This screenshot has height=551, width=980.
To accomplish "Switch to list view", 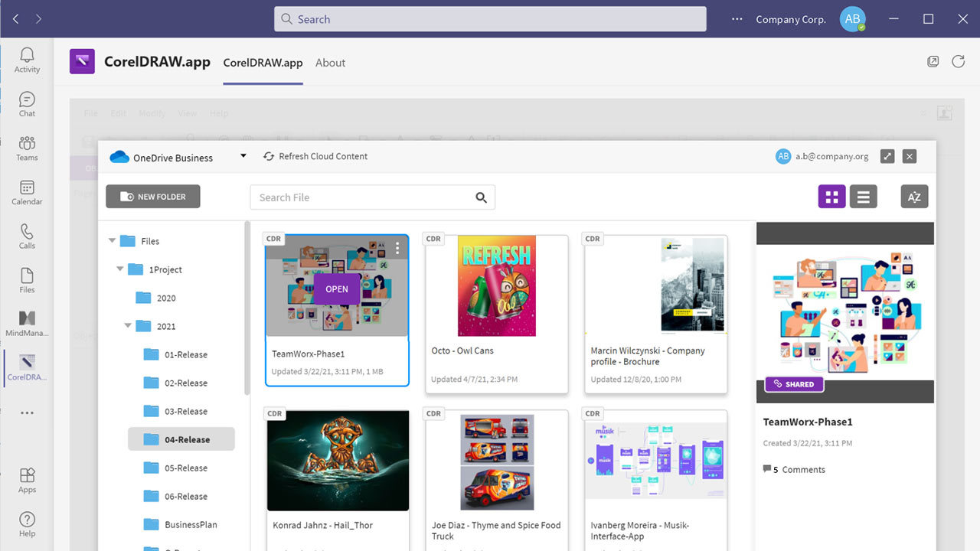I will coord(863,197).
